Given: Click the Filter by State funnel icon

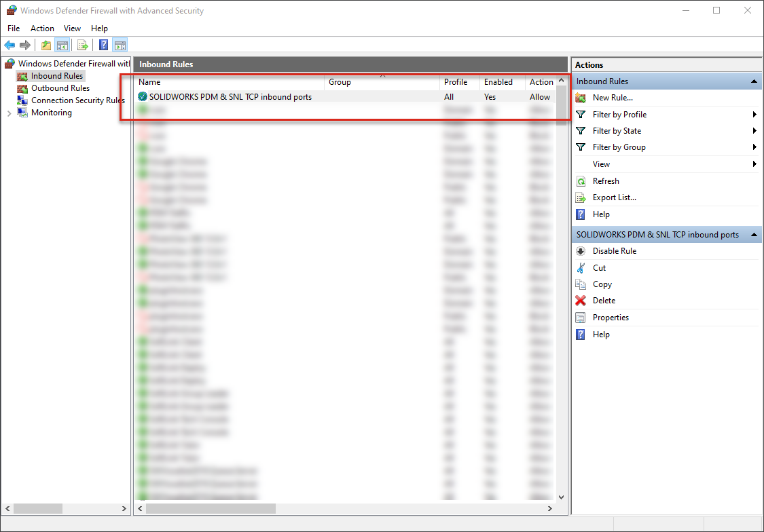Looking at the screenshot, I should tap(581, 131).
